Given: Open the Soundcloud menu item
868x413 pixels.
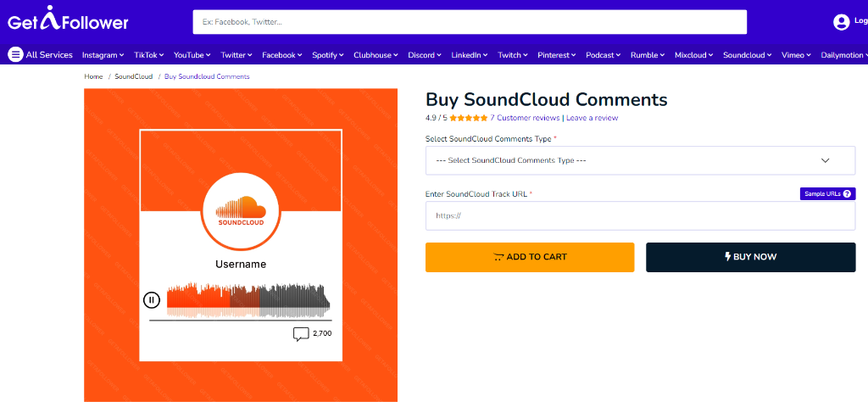Looking at the screenshot, I should pos(748,55).
